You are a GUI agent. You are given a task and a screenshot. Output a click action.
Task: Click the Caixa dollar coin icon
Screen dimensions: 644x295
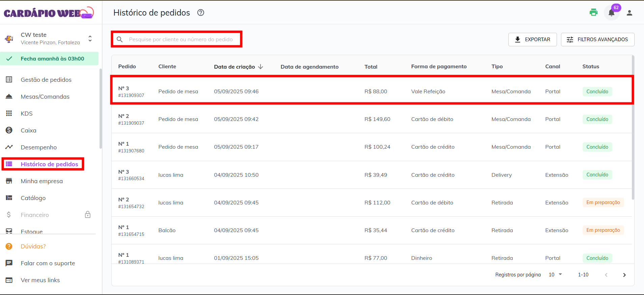[9, 130]
